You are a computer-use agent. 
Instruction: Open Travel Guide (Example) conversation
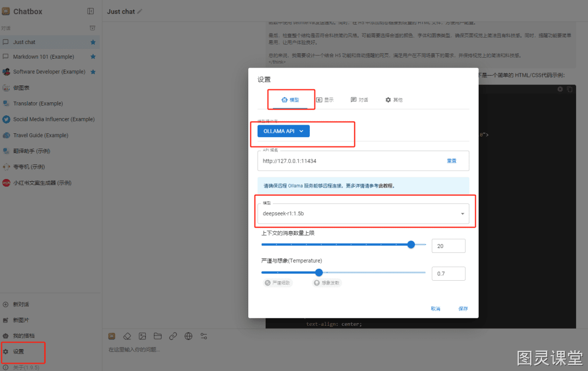pyautogui.click(x=50, y=135)
